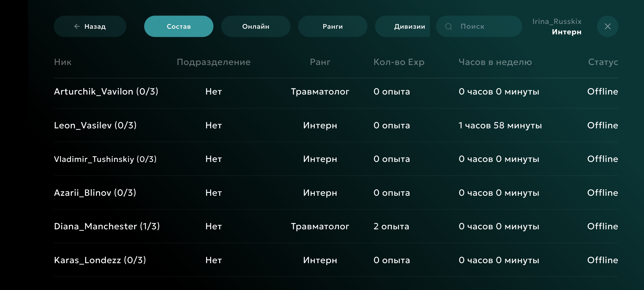The height and width of the screenshot is (290, 644).
Task: Click the X close icon
Action: tap(608, 26)
